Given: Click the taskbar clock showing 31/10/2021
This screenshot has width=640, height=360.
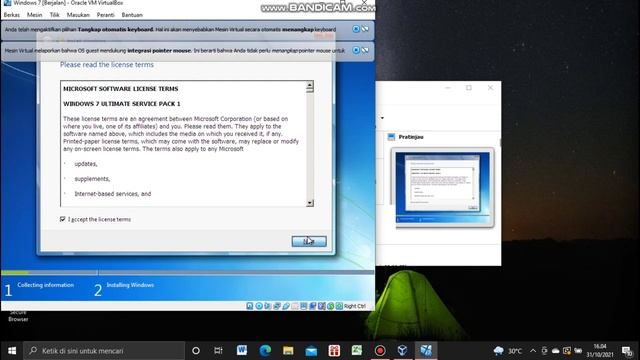Looking at the screenshot, I should [600, 351].
